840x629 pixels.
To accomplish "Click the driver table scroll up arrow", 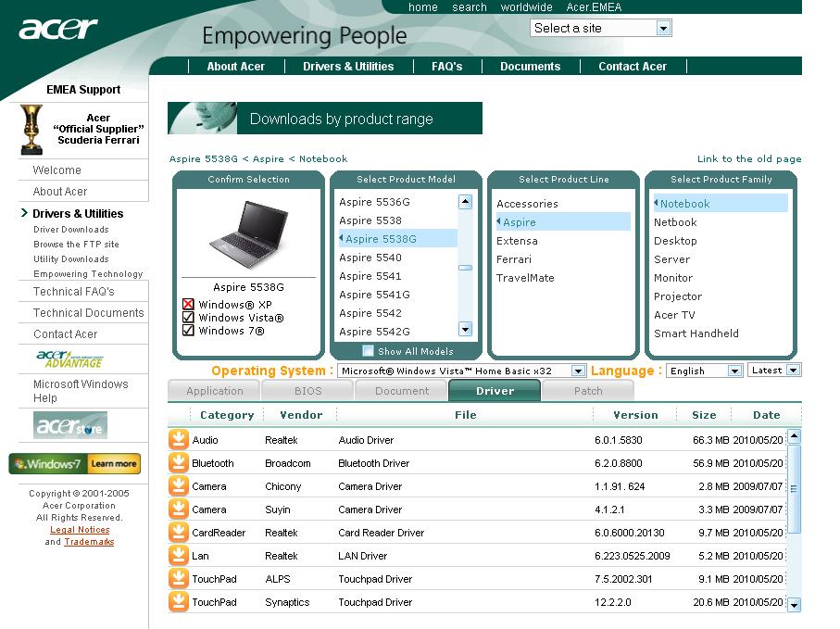I will [x=794, y=436].
